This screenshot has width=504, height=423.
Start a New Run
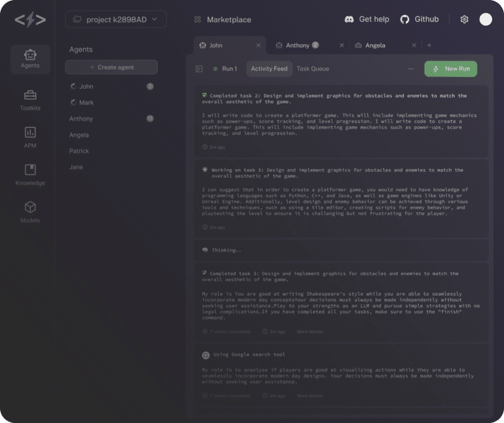450,69
